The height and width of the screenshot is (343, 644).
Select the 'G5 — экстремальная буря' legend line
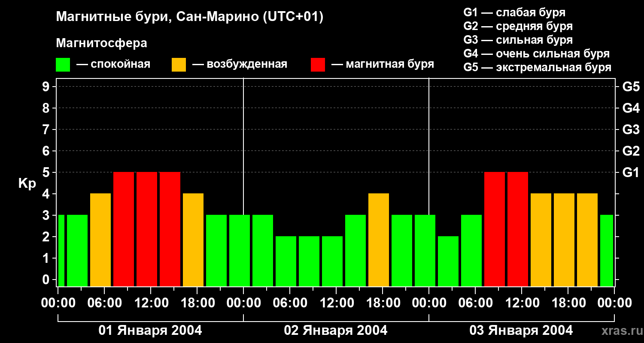coord(538,67)
